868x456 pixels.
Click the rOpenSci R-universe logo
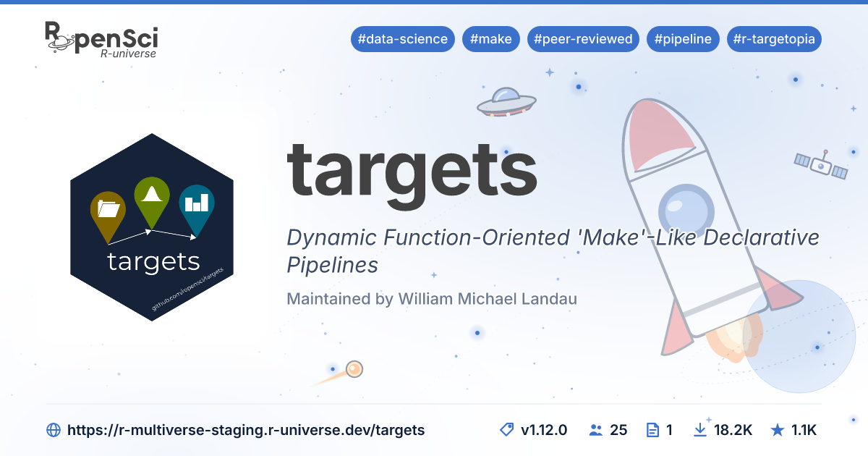(x=101, y=40)
